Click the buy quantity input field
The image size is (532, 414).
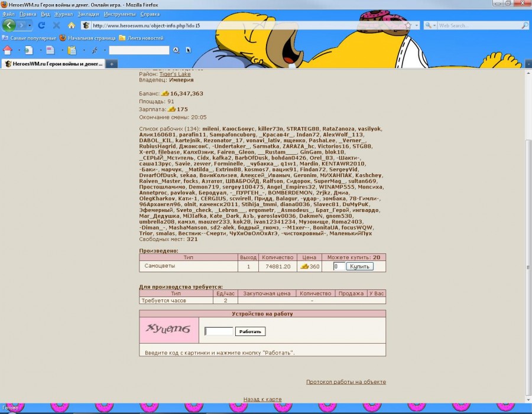pyautogui.click(x=339, y=266)
